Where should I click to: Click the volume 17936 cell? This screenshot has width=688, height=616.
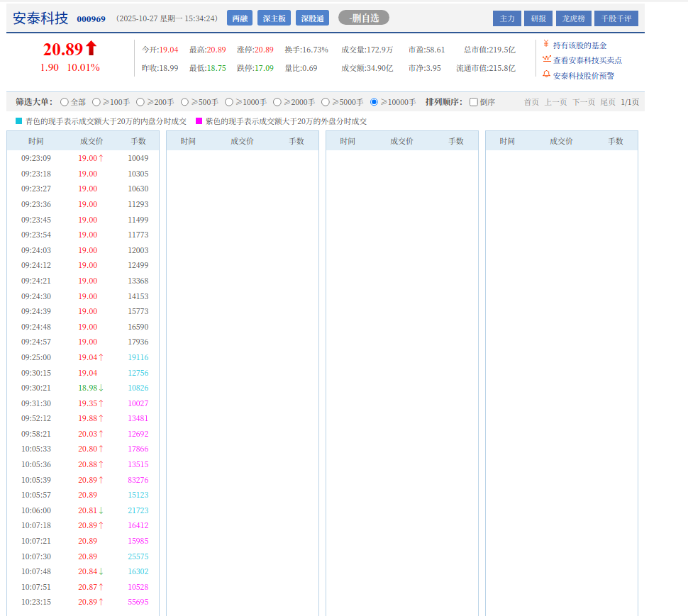[138, 342]
